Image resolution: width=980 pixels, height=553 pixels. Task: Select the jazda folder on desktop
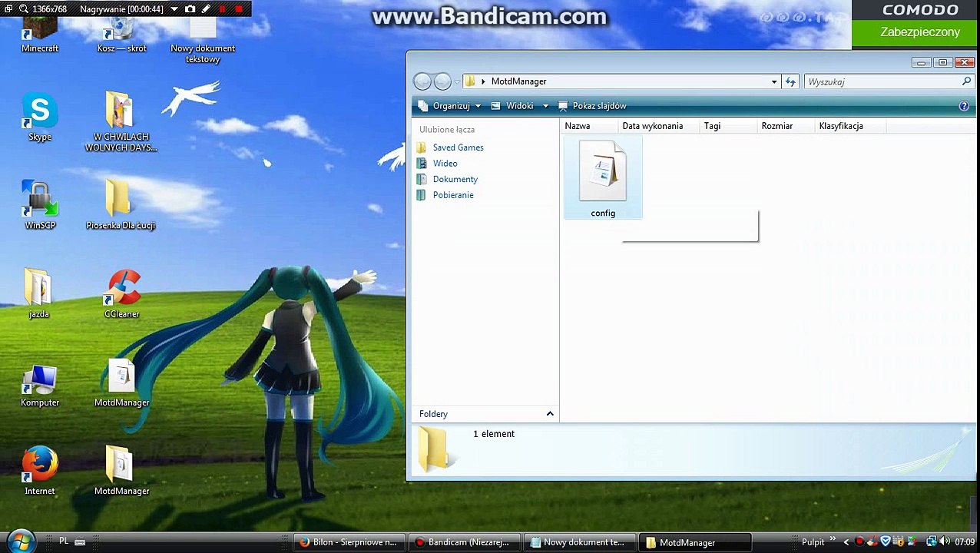click(x=39, y=293)
